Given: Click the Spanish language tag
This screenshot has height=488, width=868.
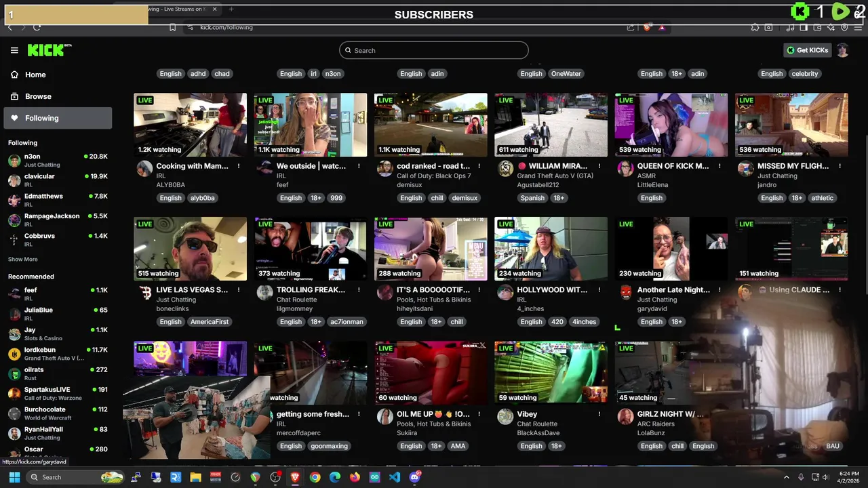Looking at the screenshot, I should pyautogui.click(x=532, y=198).
